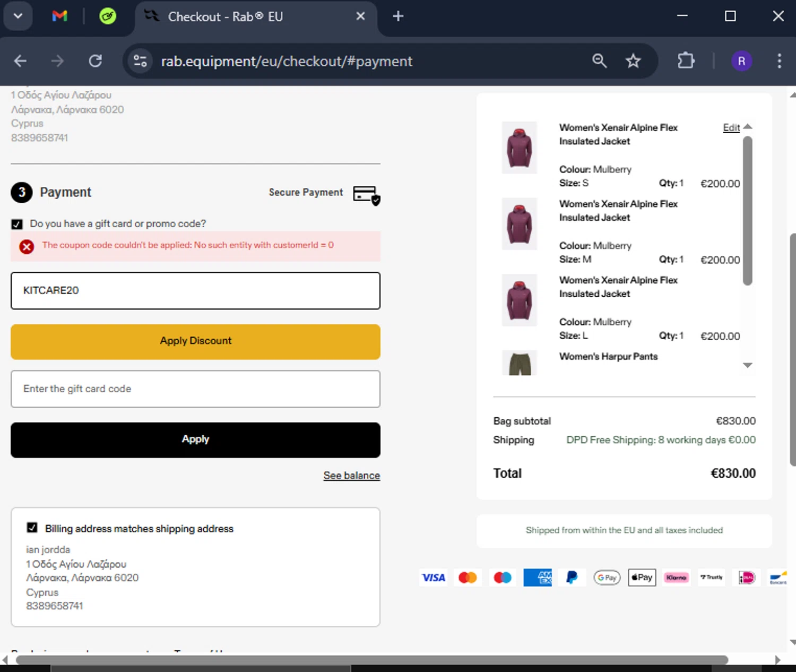Click the size M jacket thumbnail
This screenshot has width=796, height=672.
(520, 223)
